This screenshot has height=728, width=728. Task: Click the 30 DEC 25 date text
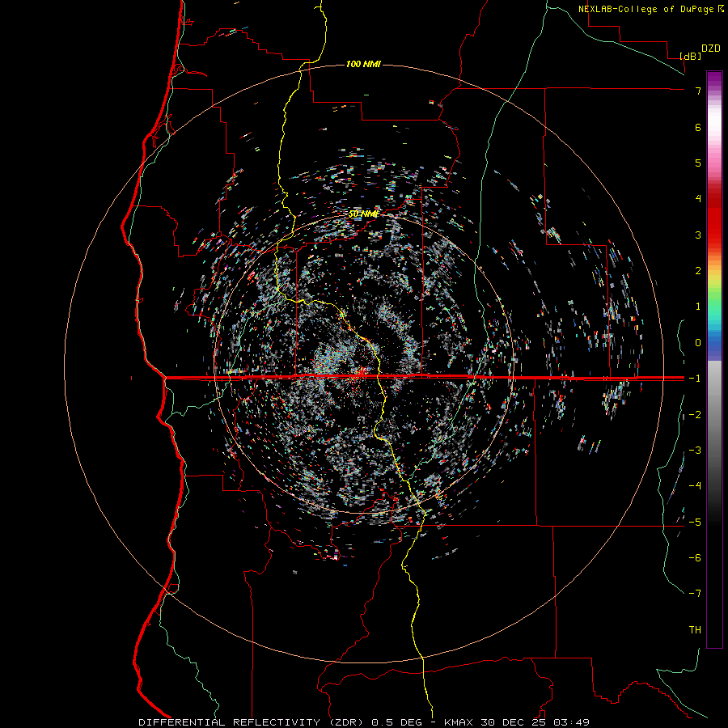pos(513,722)
